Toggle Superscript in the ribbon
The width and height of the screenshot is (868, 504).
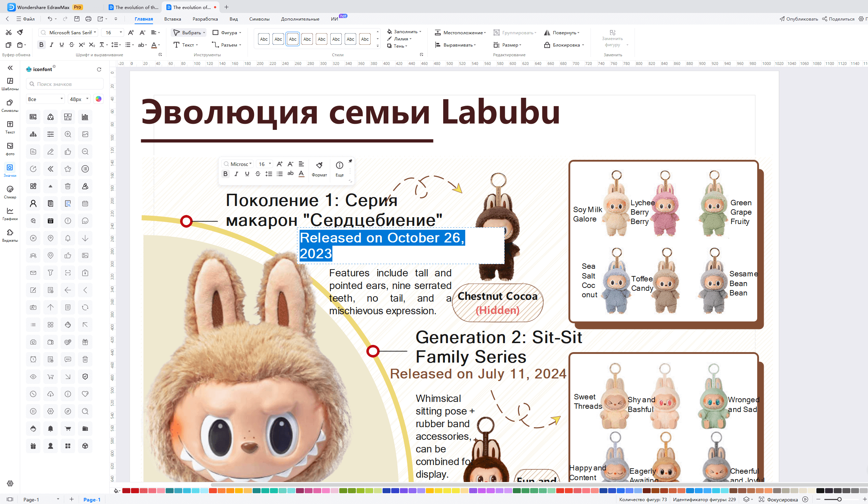[x=82, y=45]
